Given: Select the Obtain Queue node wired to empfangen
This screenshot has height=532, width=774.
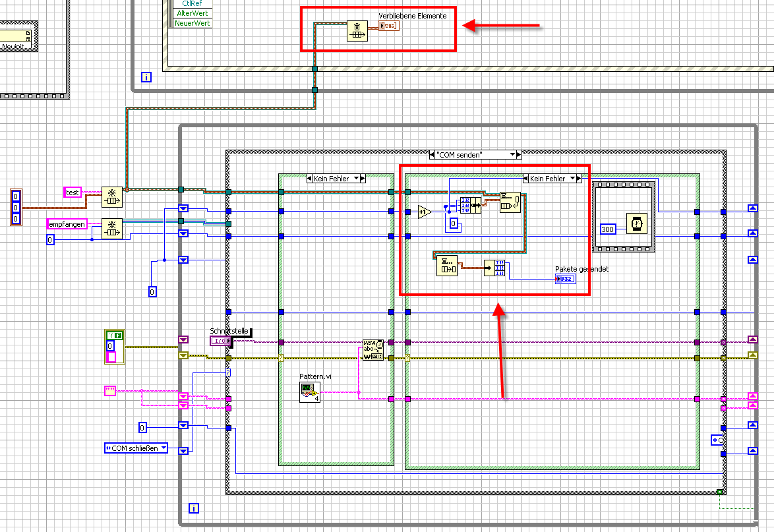Looking at the screenshot, I should [112, 229].
